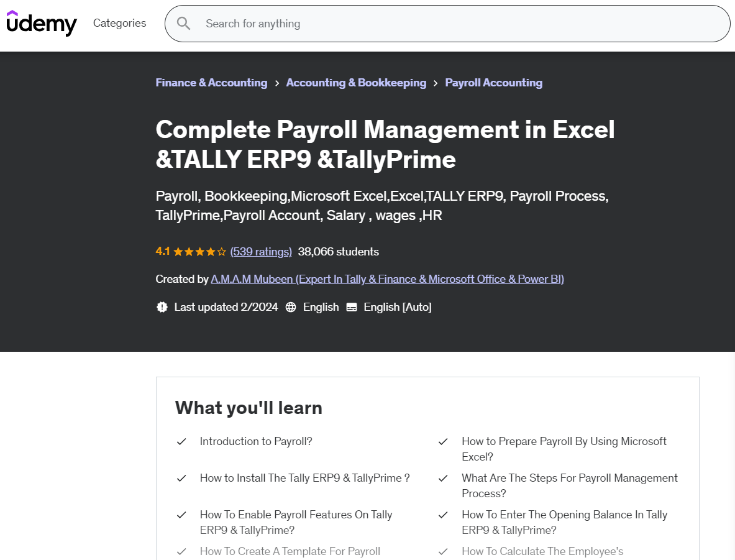Click checkmark beside Enable Payroll Features

pos(181,515)
